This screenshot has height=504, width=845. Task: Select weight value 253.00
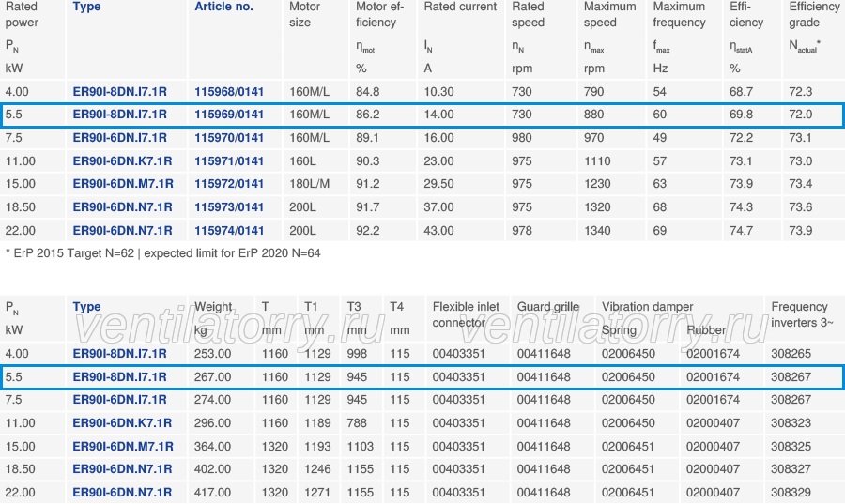point(212,354)
